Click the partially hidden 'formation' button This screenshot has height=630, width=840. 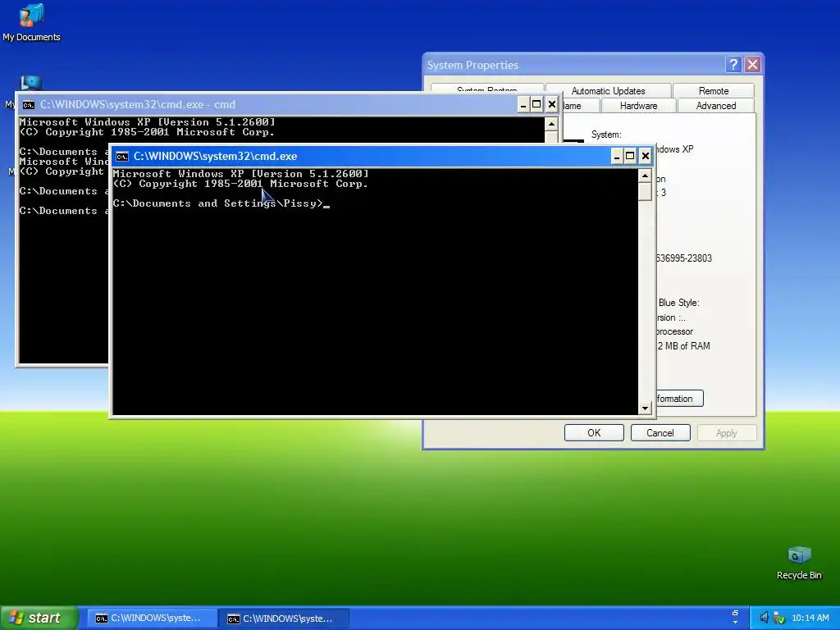[679, 399]
